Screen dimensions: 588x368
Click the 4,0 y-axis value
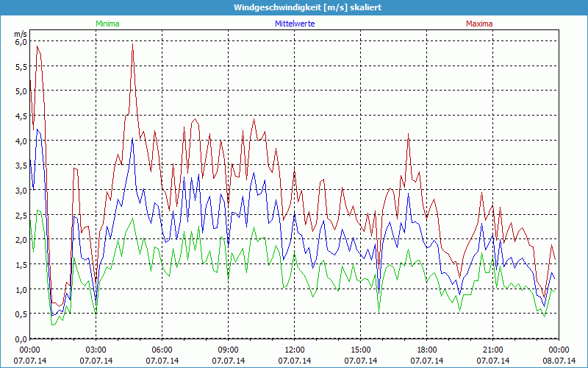tap(21, 141)
